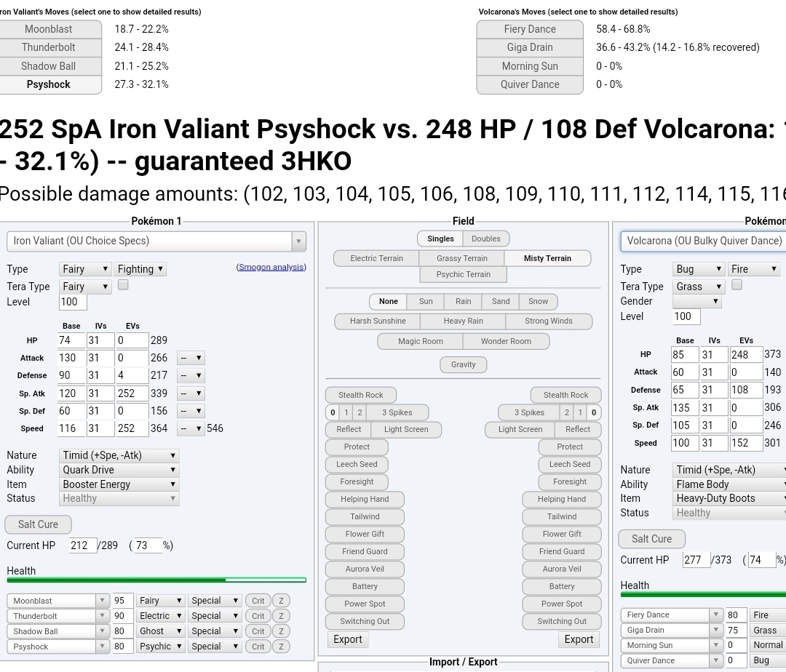This screenshot has width=786, height=672.
Task: Toggle Gravity field condition
Action: click(x=463, y=364)
